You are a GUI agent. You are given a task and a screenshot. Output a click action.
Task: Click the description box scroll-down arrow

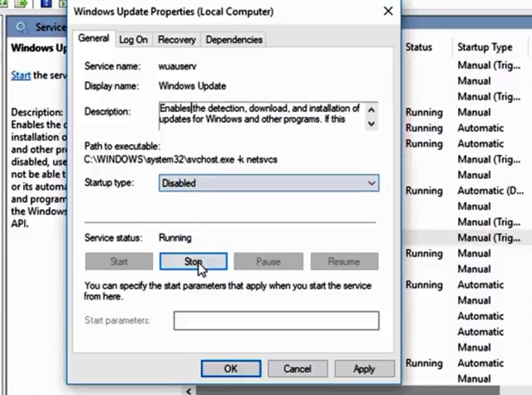(371, 124)
